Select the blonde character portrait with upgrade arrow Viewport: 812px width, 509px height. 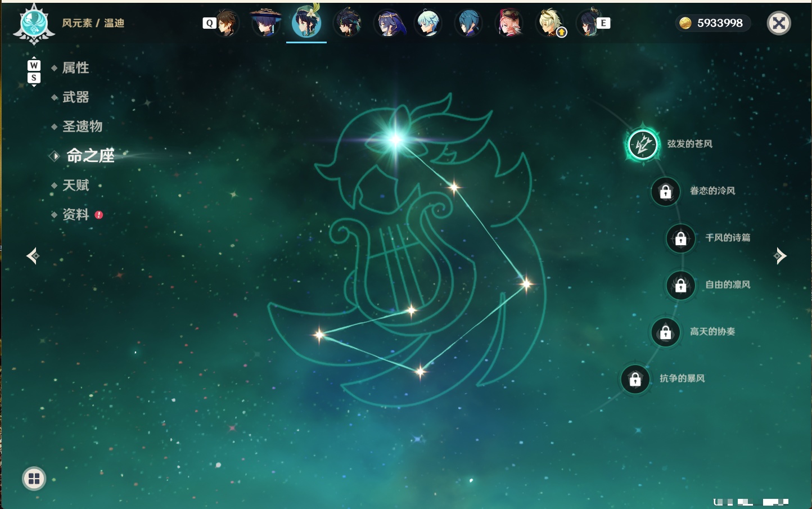(x=550, y=23)
